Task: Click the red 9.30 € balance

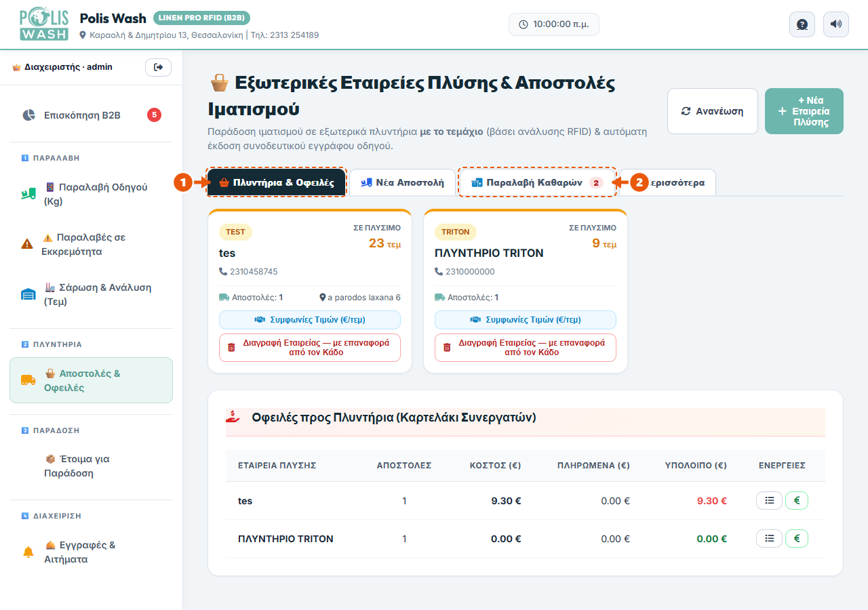Action: [712, 501]
